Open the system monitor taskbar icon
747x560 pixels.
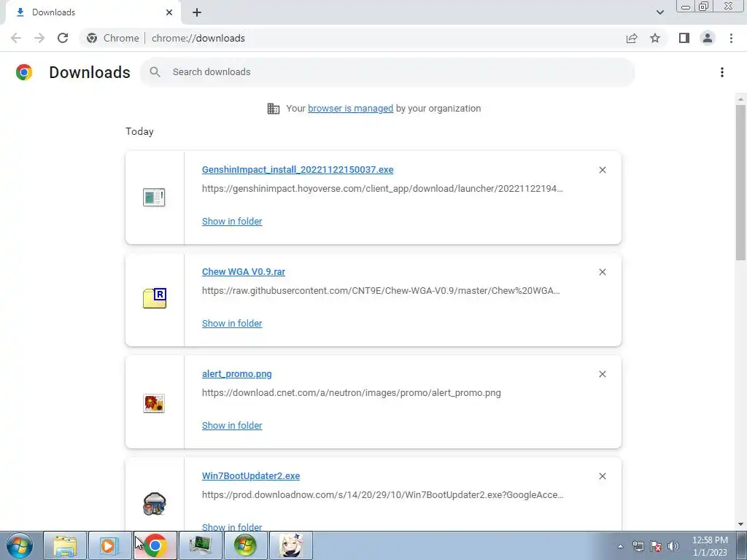(x=200, y=545)
